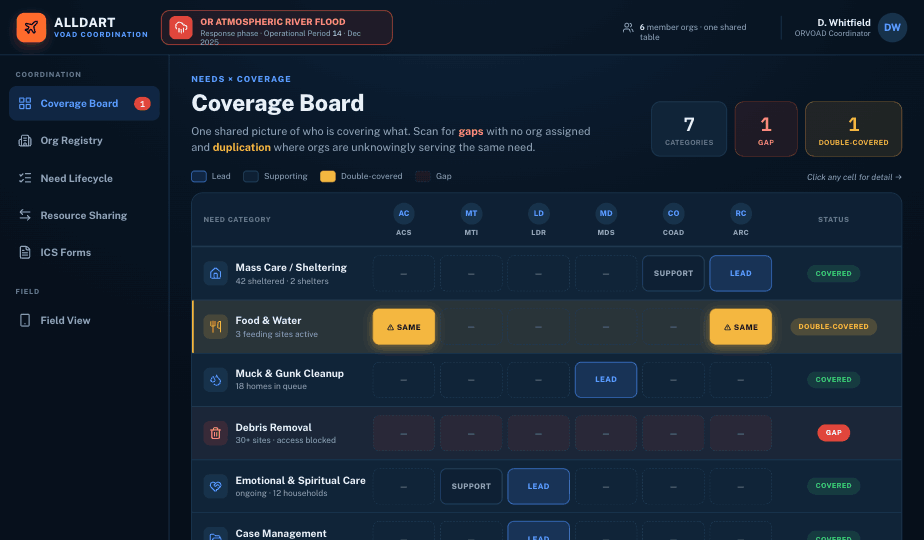Viewport: 924px width, 540px height.
Task: Open the DW user avatar
Action: (892, 27)
